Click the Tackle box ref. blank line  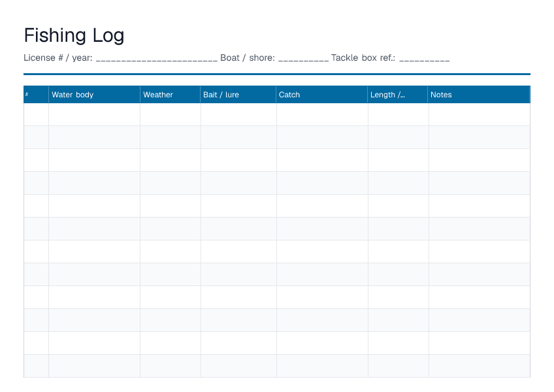point(425,58)
